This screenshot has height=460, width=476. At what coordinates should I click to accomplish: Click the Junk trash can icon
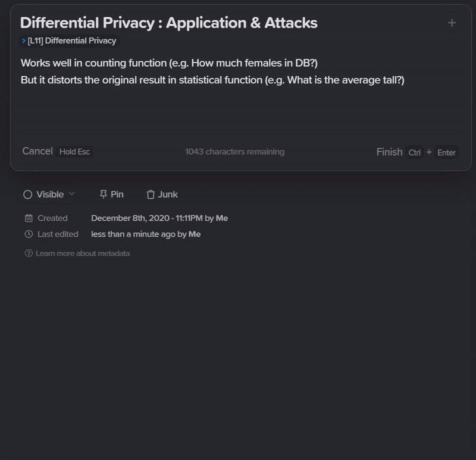(151, 195)
